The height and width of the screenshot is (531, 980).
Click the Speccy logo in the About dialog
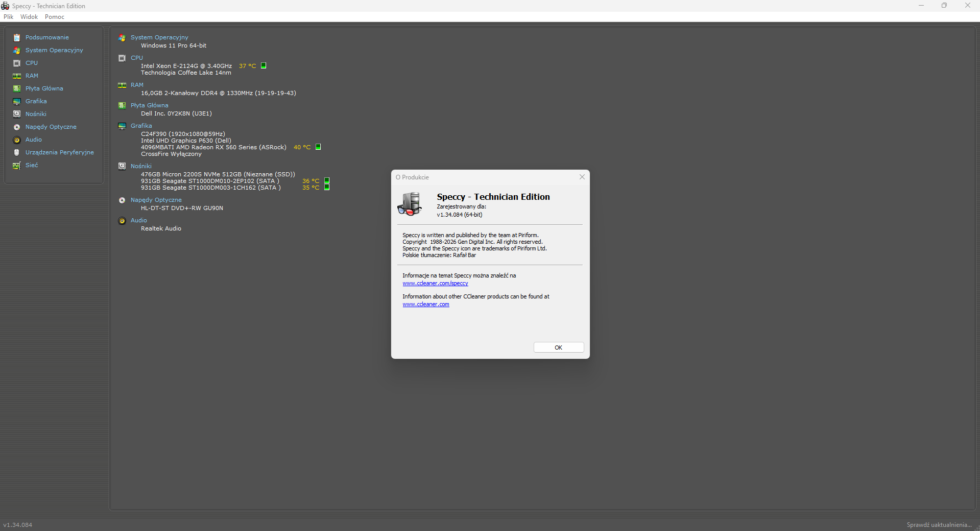tap(410, 203)
